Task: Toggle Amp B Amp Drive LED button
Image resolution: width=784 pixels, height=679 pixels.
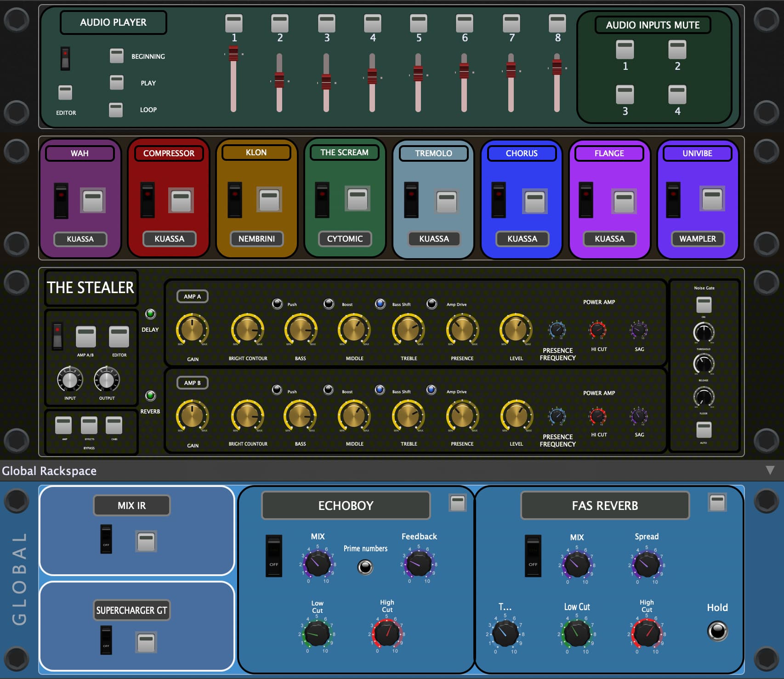Action: (x=432, y=390)
